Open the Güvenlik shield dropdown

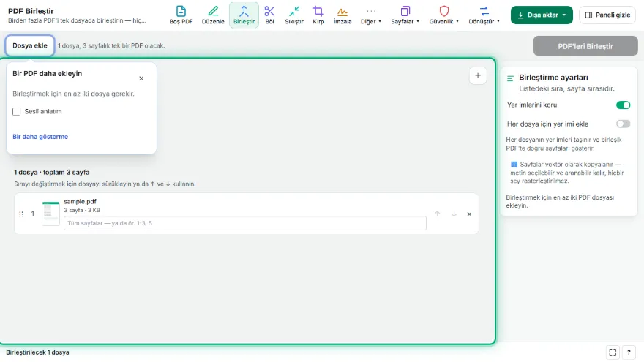tap(444, 15)
